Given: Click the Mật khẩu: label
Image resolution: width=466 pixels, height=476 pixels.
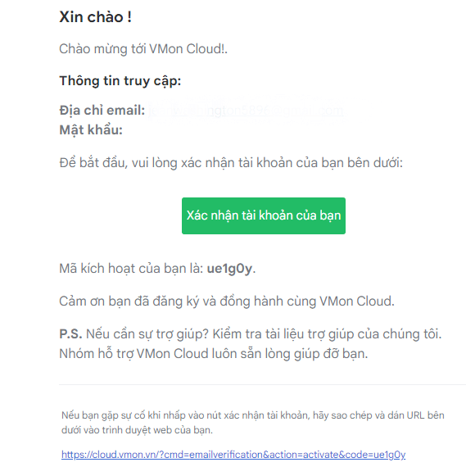Looking at the screenshot, I should [x=91, y=130].
